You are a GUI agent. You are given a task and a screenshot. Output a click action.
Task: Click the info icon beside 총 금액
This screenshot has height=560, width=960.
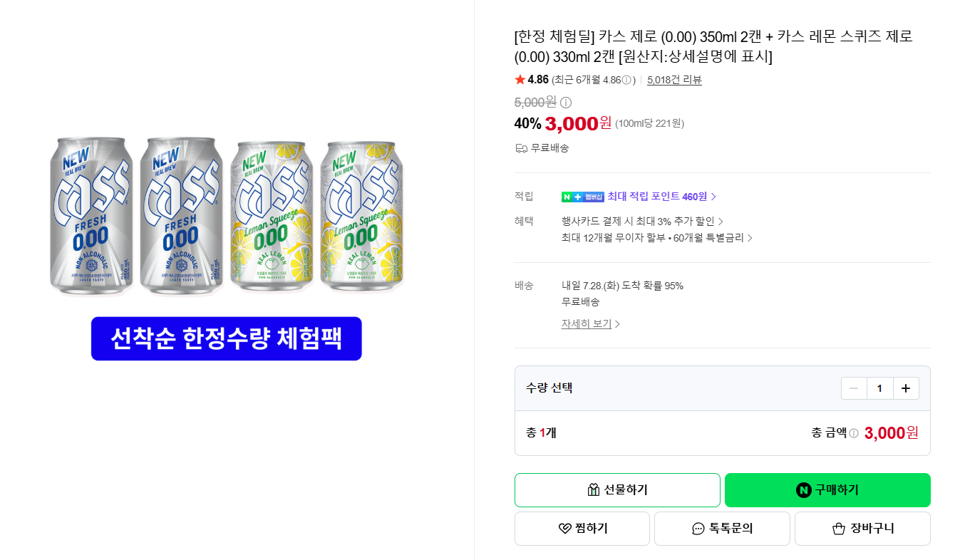point(854,433)
